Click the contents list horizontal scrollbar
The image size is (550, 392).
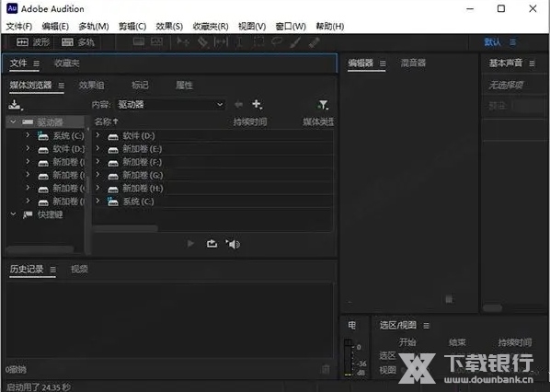125,228
